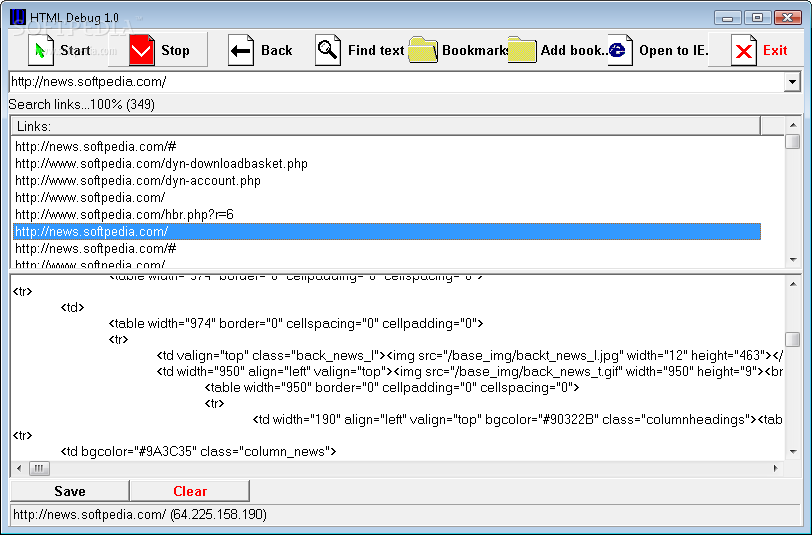Select link http://news.softpedia.com/# first row
Screen dimensions: 812x535
coord(386,147)
